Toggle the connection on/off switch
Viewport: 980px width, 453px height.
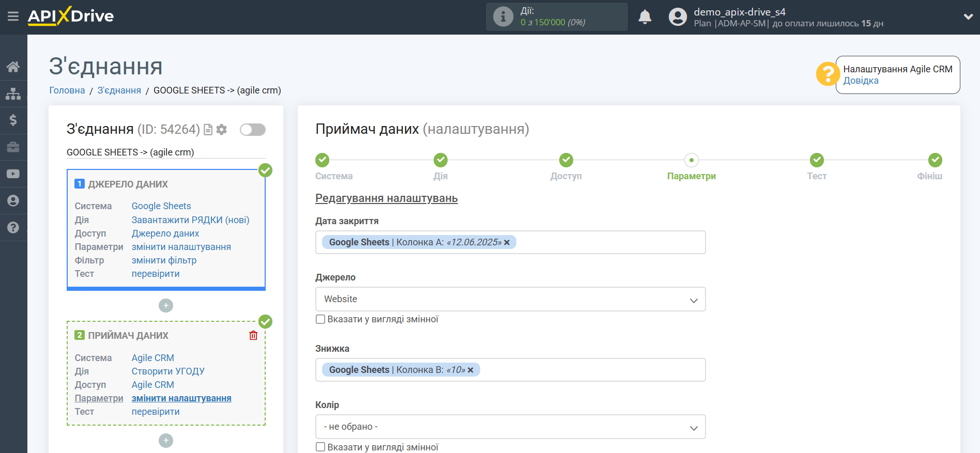tap(253, 130)
